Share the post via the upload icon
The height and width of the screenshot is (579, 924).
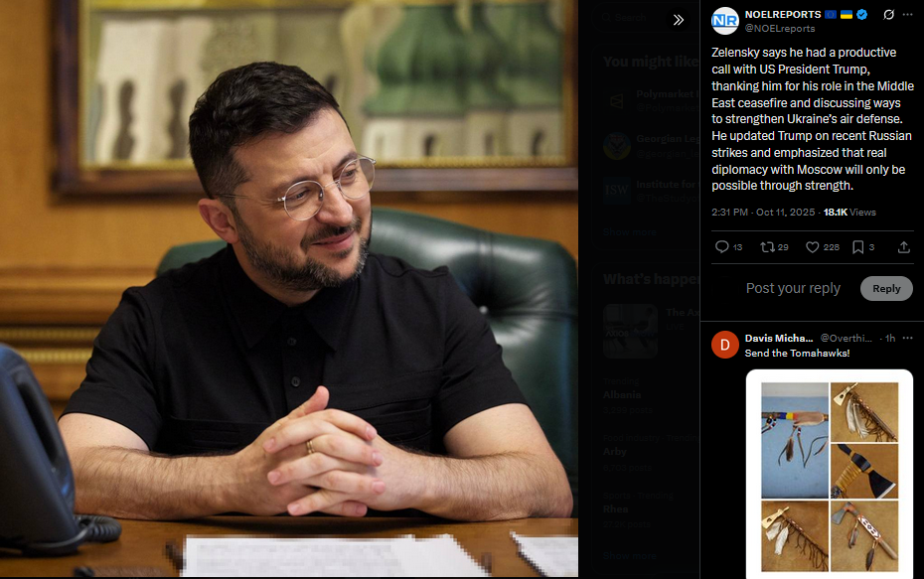pos(904,247)
